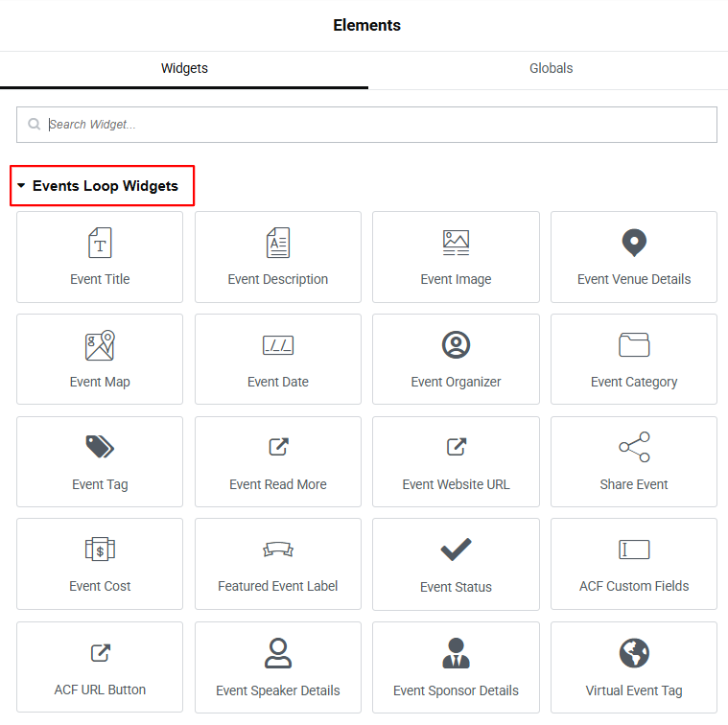Collapse the Events Loop Widgets section
Screen dimensions: 728x725
(21, 186)
